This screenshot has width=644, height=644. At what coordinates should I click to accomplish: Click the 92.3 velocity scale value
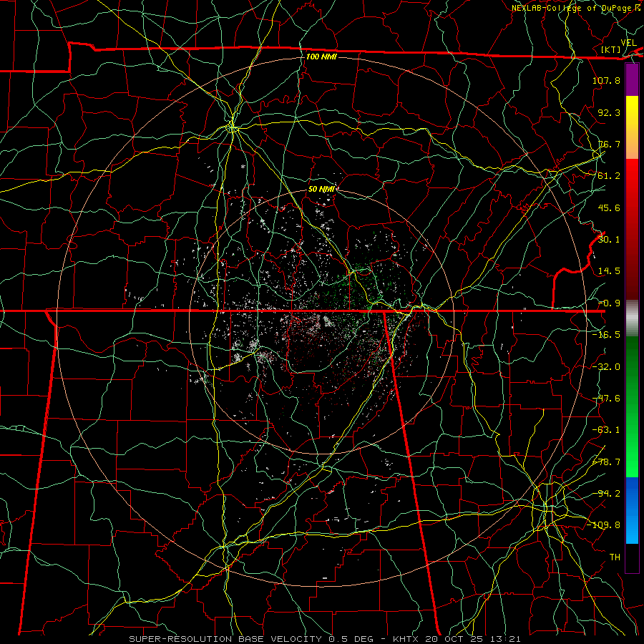[x=609, y=112]
